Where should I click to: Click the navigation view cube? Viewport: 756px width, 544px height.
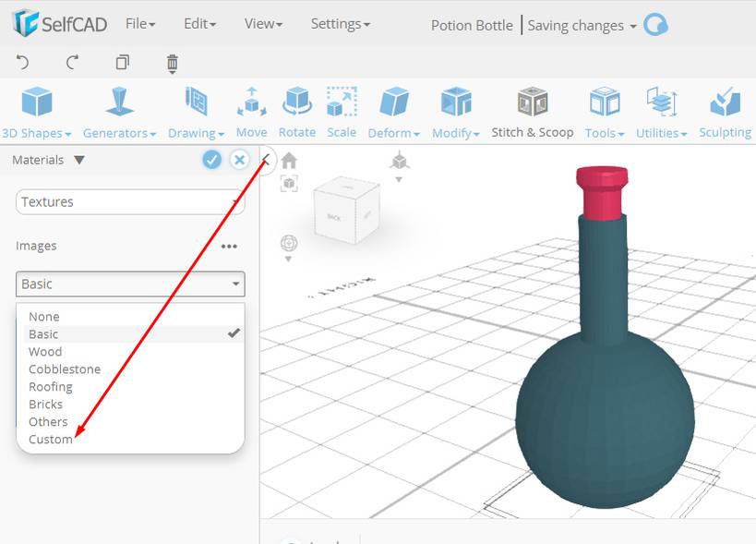coord(346,212)
